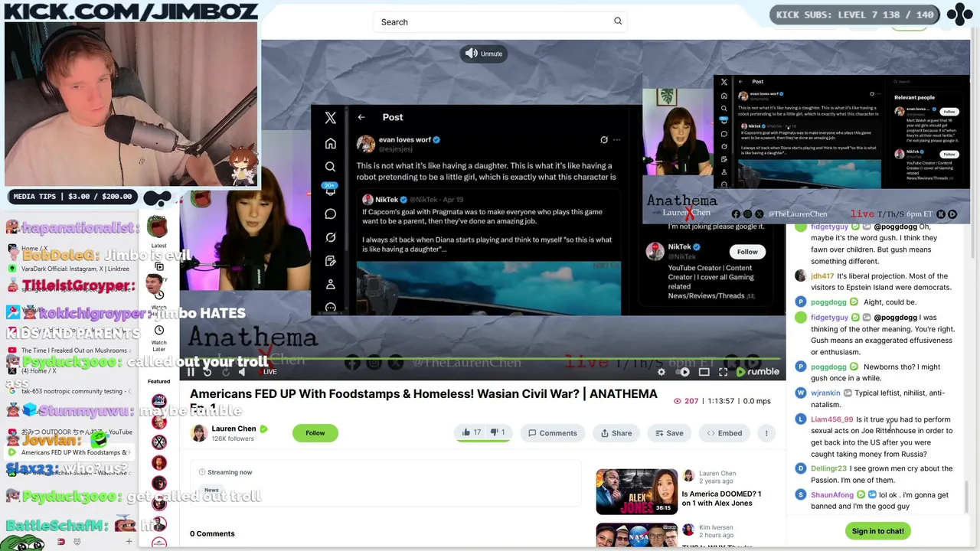Toggle the autoplay switch in player bar
Screen dimensions: 980x551
pos(684,372)
